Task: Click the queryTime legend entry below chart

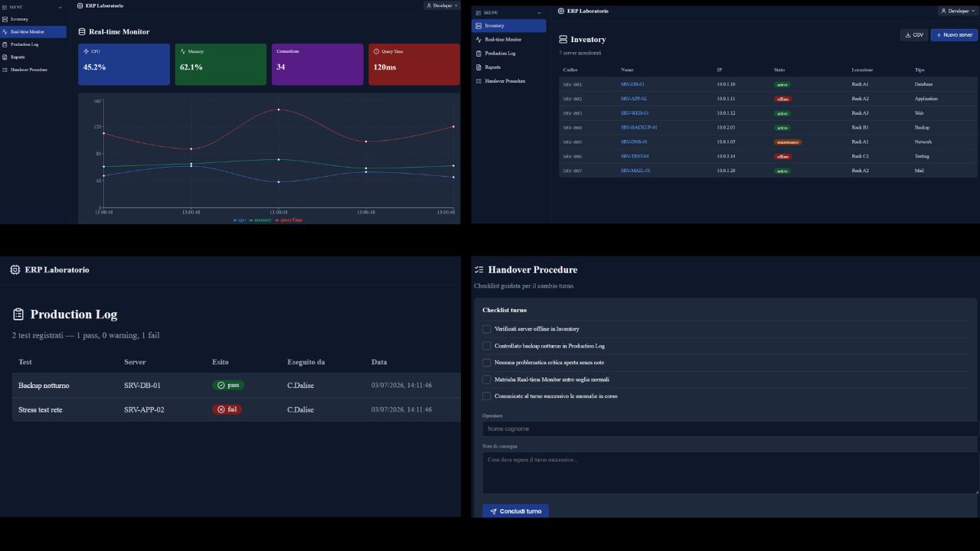Action: pyautogui.click(x=289, y=220)
